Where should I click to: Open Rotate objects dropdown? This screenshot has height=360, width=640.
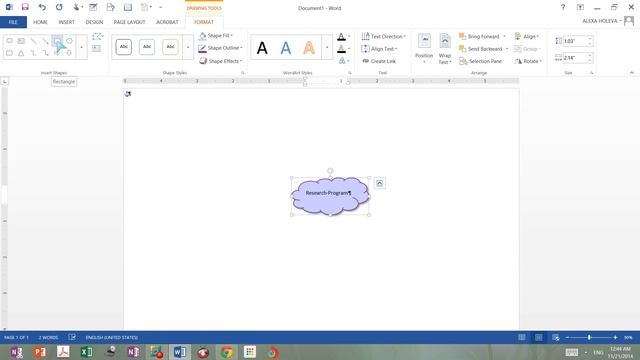(528, 61)
